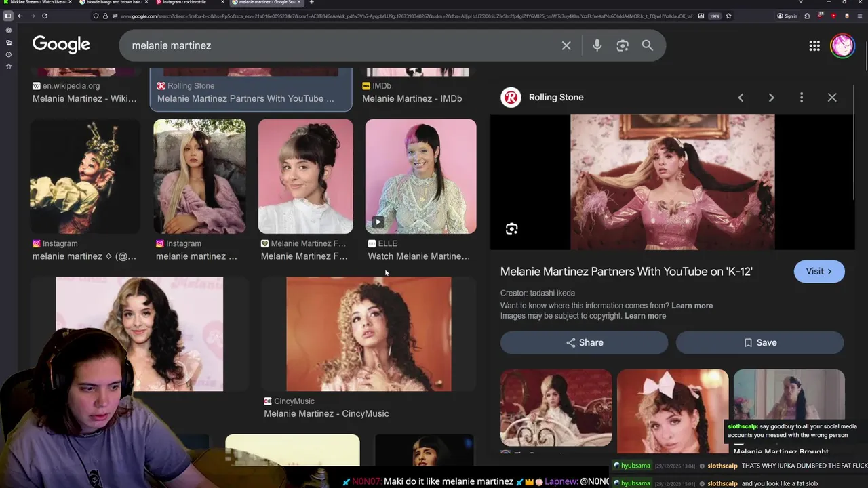Open a new browser tab

click(x=311, y=2)
